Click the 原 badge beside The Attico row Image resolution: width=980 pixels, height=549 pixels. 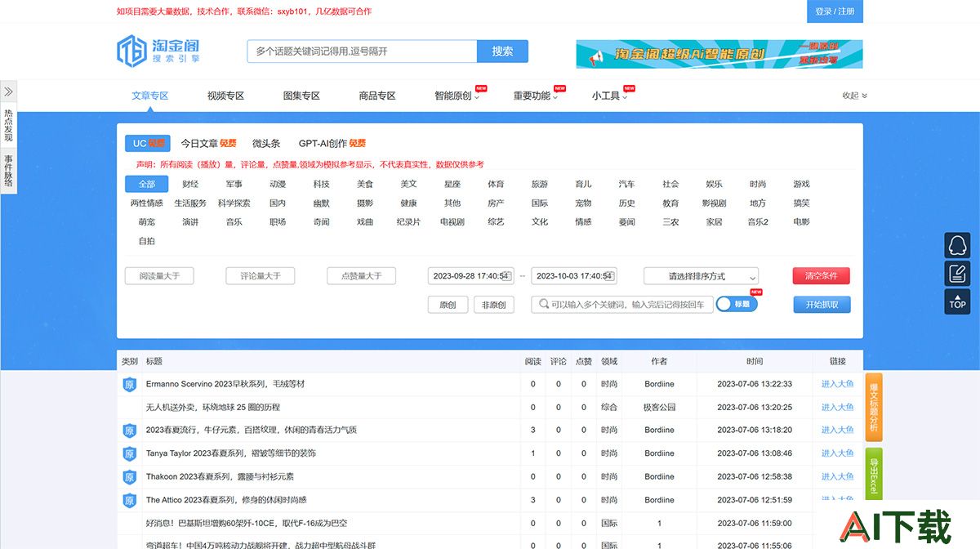pyautogui.click(x=129, y=500)
